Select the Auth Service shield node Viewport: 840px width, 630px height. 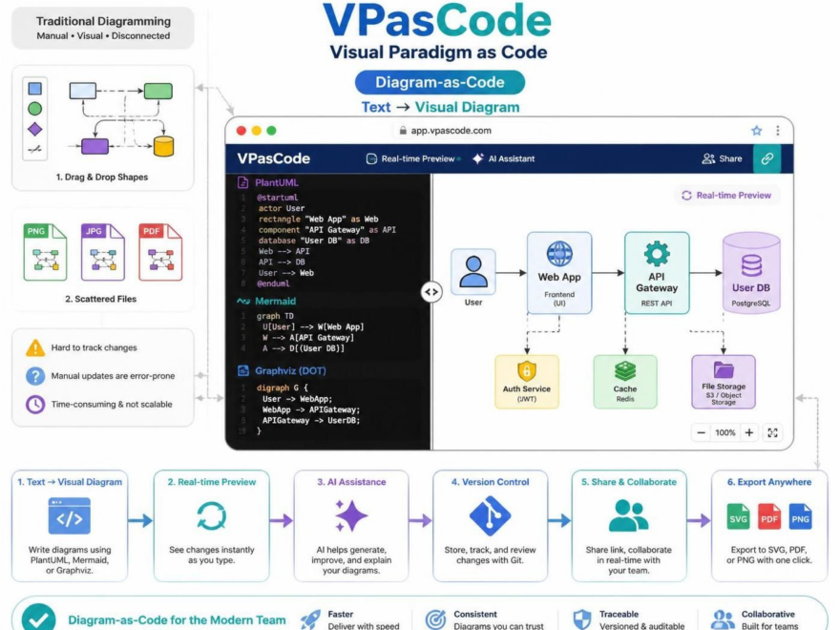(527, 382)
